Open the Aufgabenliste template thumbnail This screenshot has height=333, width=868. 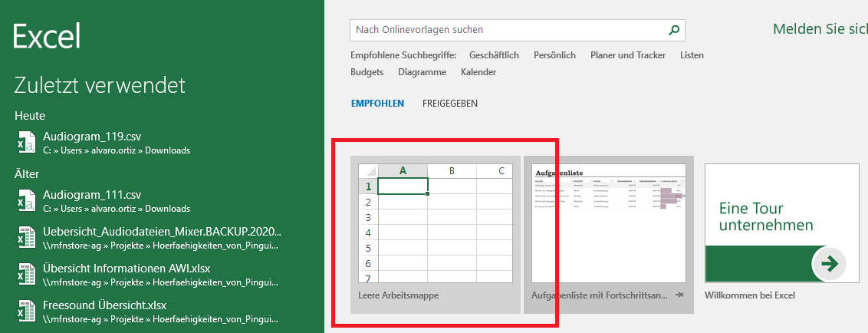[x=608, y=223]
